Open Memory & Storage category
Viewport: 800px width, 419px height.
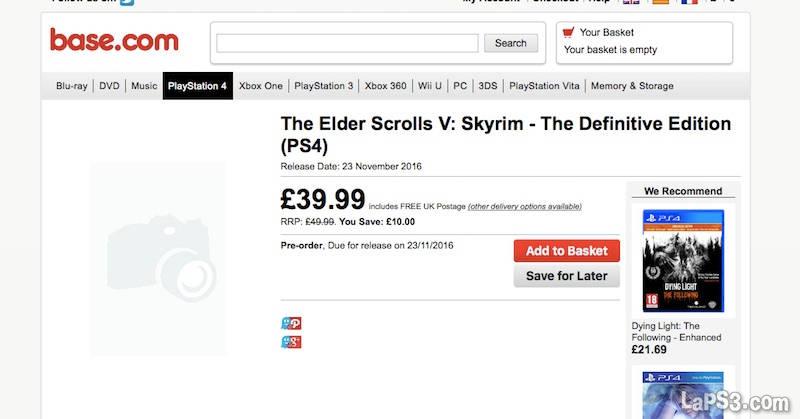point(632,86)
